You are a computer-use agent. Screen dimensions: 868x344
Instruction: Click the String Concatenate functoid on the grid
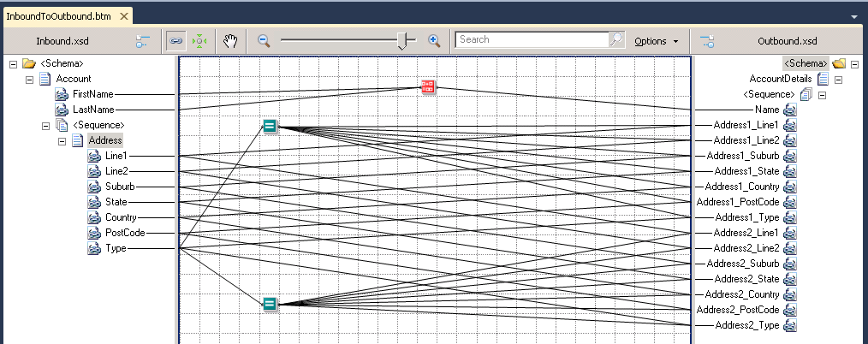pos(428,86)
